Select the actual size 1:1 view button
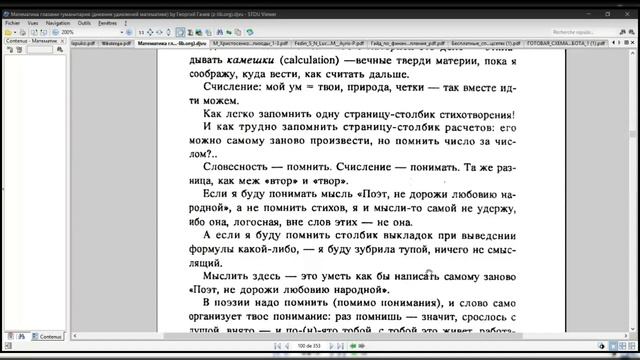640x360 pixels. coord(141,32)
